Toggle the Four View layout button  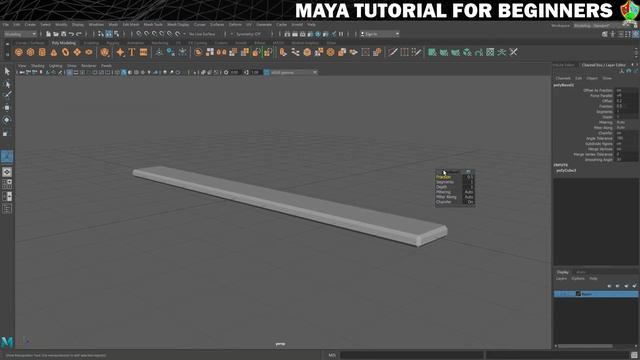(7, 184)
